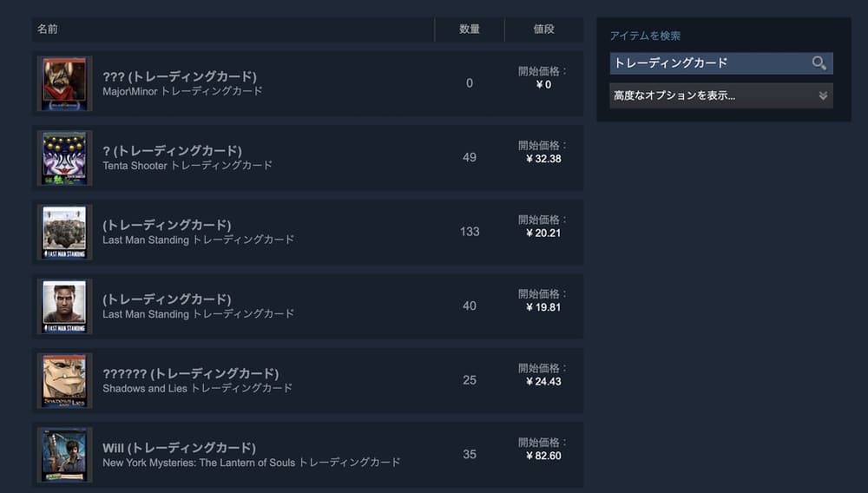The width and height of the screenshot is (868, 493).
Task: Sort listings by 名前 column header
Action: click(48, 30)
